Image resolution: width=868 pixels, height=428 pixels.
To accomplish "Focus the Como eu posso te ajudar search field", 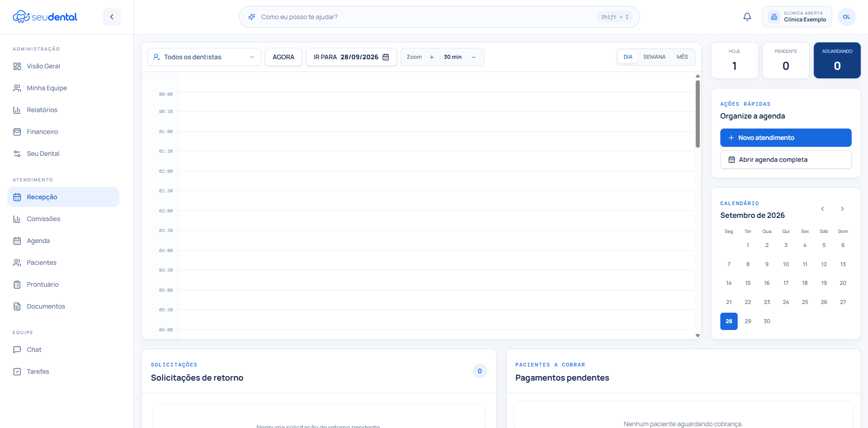I will click(439, 17).
